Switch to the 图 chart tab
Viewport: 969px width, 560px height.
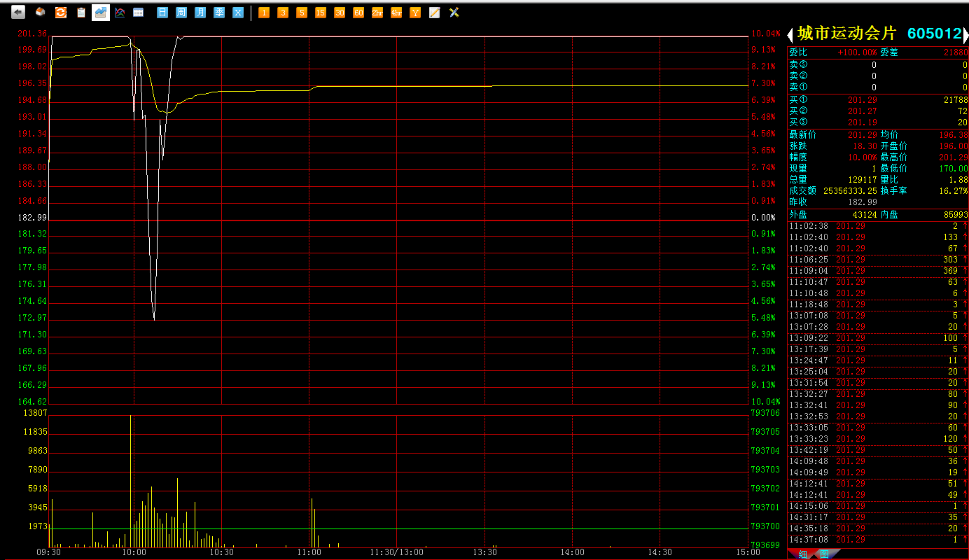(824, 554)
